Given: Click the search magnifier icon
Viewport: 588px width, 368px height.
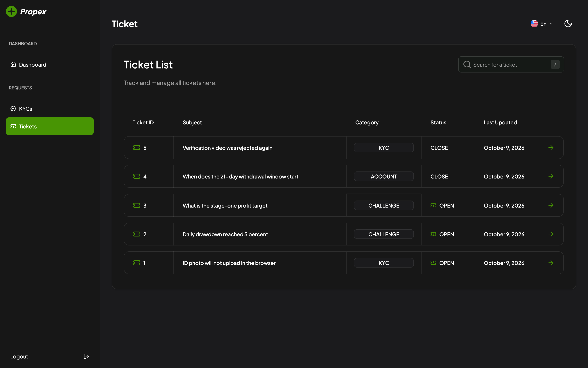Looking at the screenshot, I should tap(467, 65).
